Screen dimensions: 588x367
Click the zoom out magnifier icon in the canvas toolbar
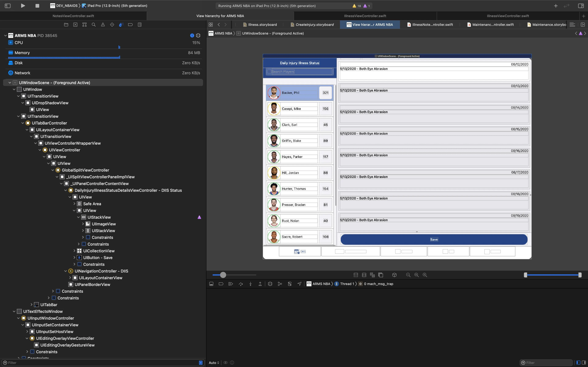pos(408,275)
